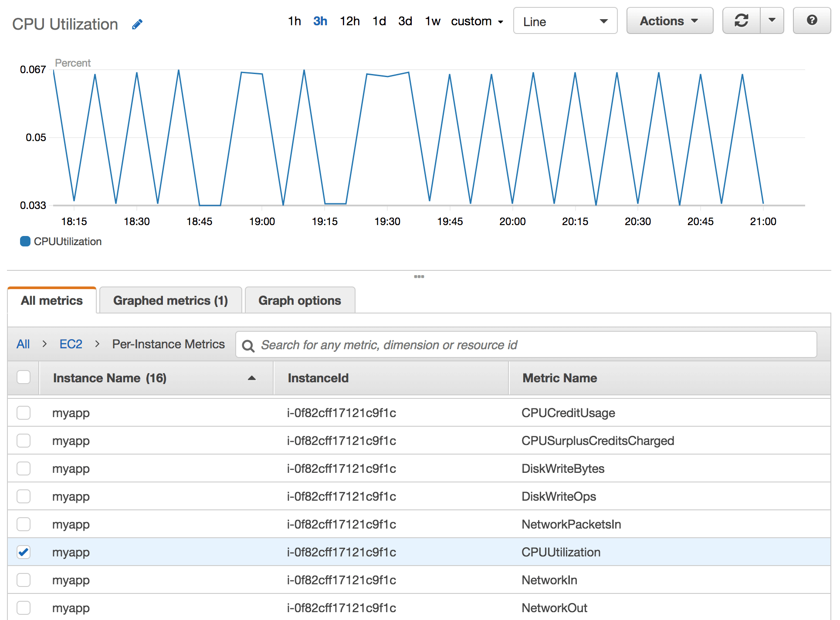The image size is (840, 620).
Task: Switch to the Graphed metrics tab
Action: tap(171, 300)
